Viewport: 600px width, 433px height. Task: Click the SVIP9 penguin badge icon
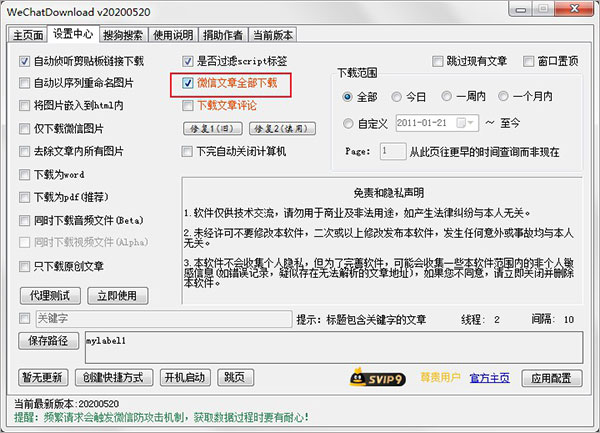377,378
